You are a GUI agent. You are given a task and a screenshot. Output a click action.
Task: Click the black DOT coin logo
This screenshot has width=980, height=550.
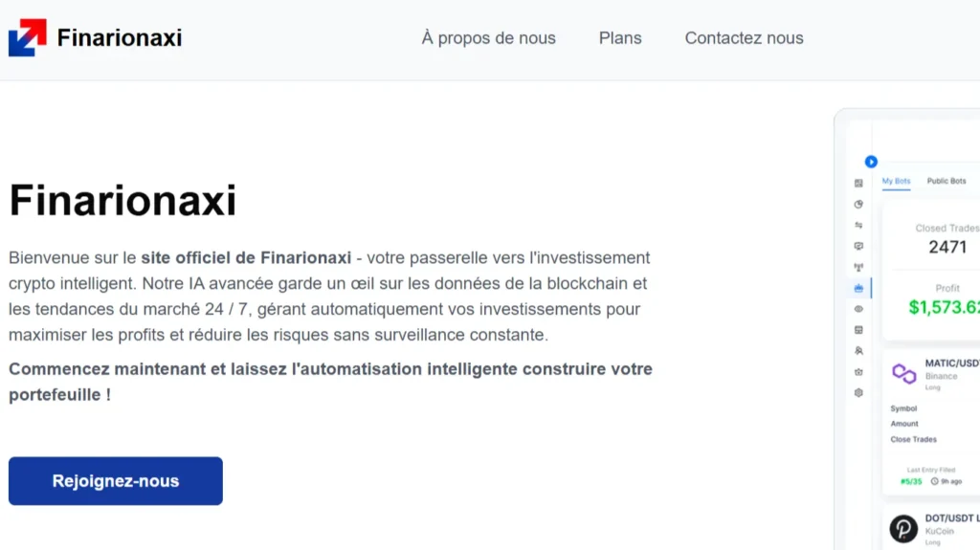point(904,528)
